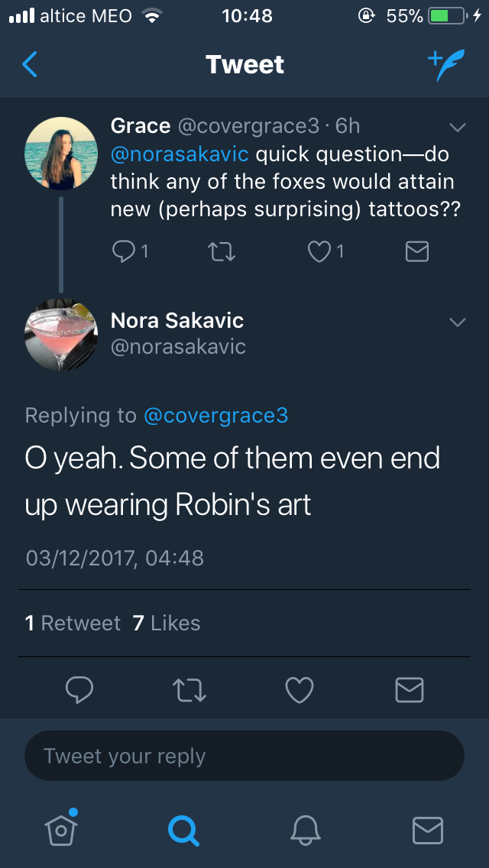Image resolution: width=489 pixels, height=868 pixels.
Task: Like Nora Sakavic's reply tweet
Action: click(x=299, y=690)
